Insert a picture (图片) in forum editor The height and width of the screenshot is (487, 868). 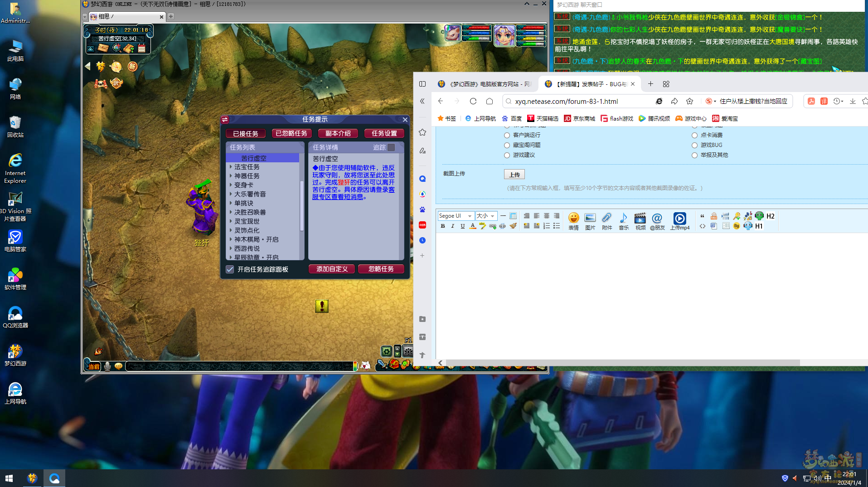click(590, 221)
